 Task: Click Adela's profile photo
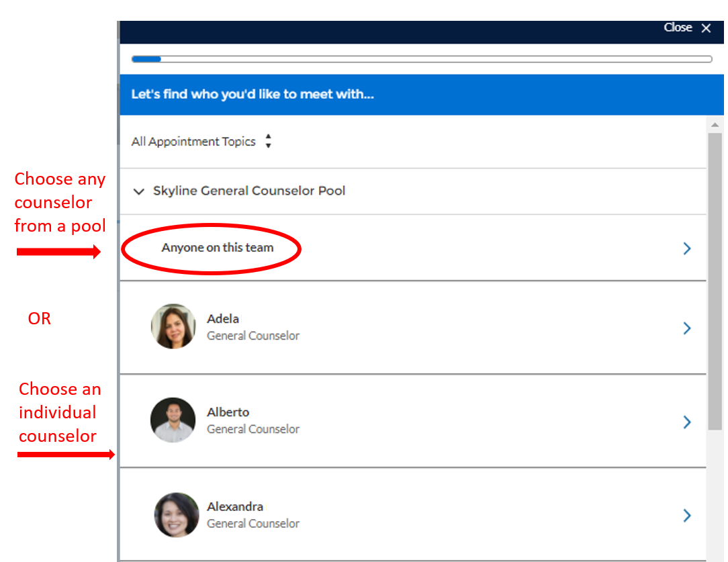(x=173, y=326)
